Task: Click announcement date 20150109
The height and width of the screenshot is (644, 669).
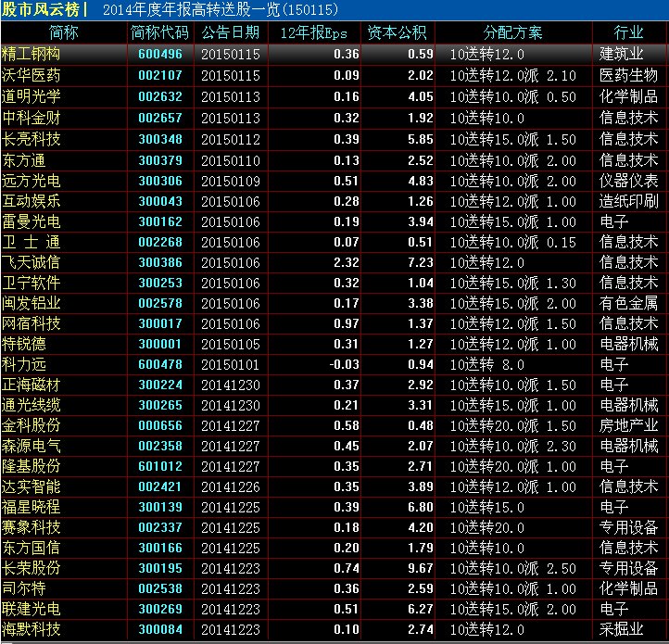Action: coord(231,182)
